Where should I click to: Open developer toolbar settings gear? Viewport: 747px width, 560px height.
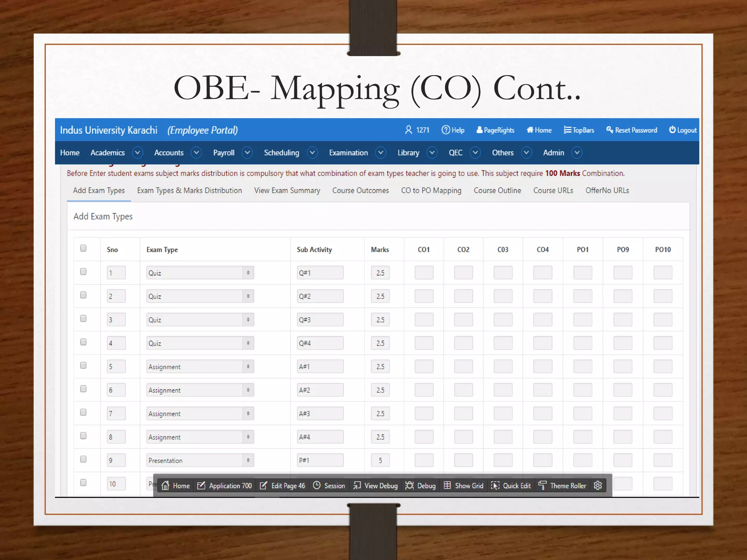(x=597, y=485)
